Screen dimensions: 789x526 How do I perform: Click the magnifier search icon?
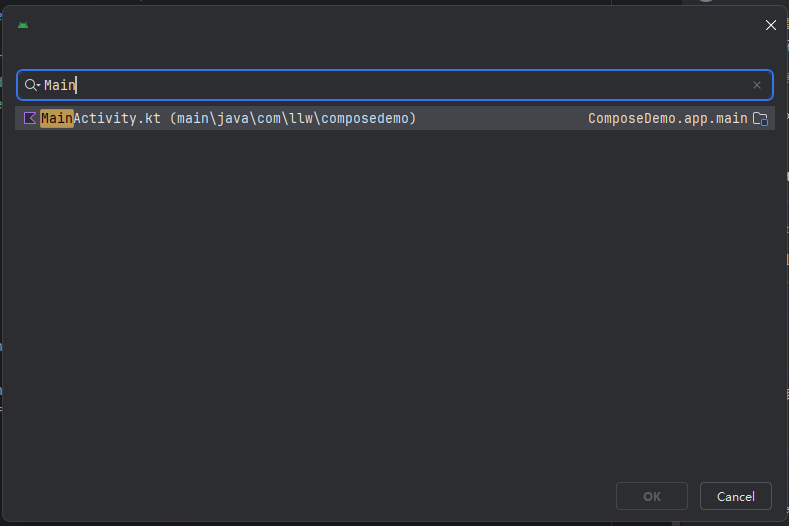point(30,85)
